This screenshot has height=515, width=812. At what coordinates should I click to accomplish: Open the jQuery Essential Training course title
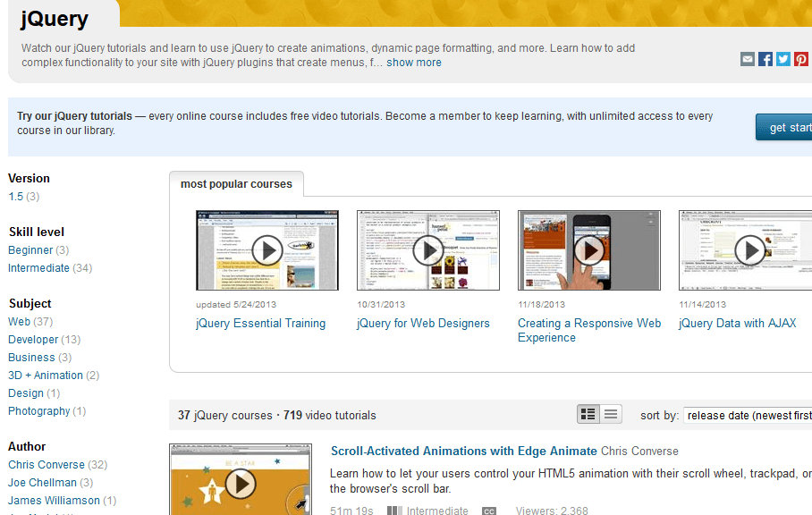pos(261,324)
